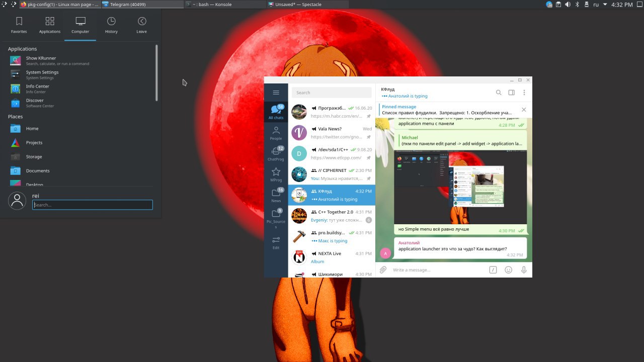Screen dimensions: 644x362
Task: Open NEXTA Live channel
Action: (x=332, y=257)
